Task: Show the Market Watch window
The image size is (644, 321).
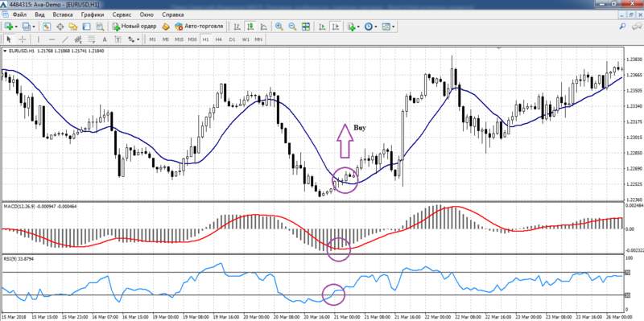Action: [47, 27]
